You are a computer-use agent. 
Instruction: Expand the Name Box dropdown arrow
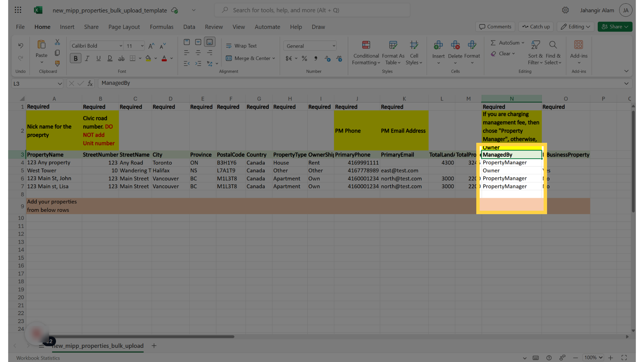(x=60, y=83)
